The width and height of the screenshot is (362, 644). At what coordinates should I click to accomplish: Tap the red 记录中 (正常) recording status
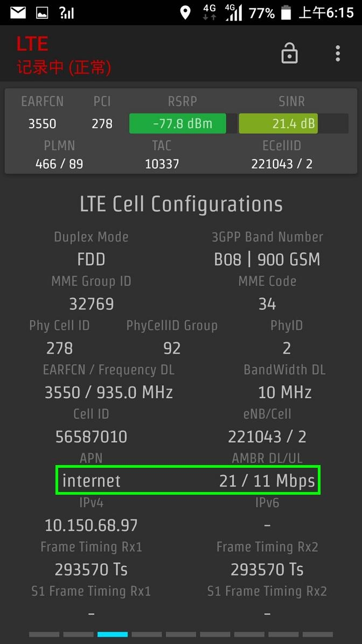coord(64,67)
